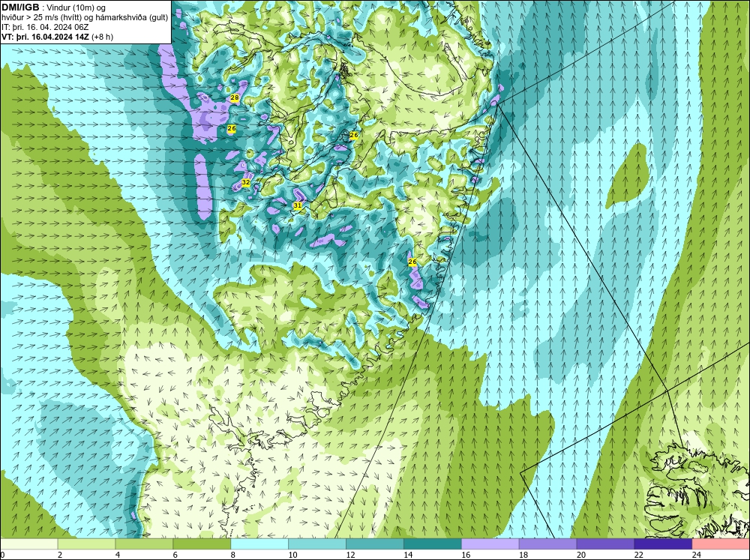
Task: Click the DMI/IGB title text
Action: [20, 7]
